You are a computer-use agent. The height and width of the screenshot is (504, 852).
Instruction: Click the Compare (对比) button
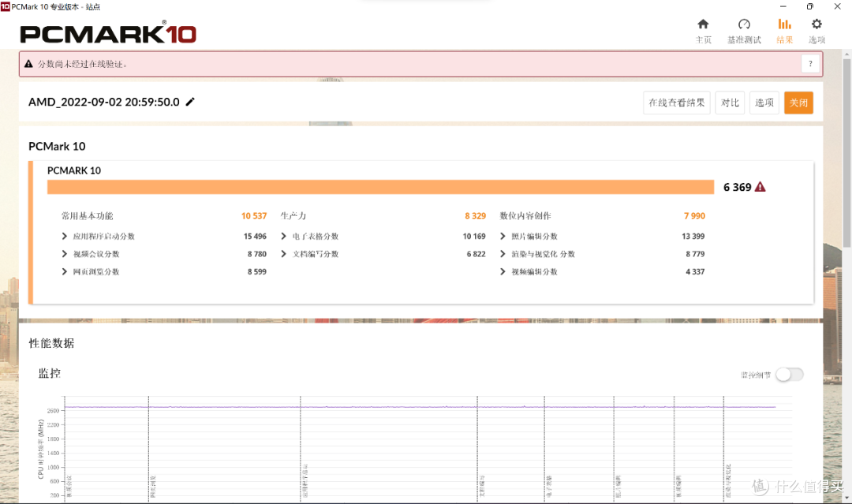pyautogui.click(x=730, y=103)
